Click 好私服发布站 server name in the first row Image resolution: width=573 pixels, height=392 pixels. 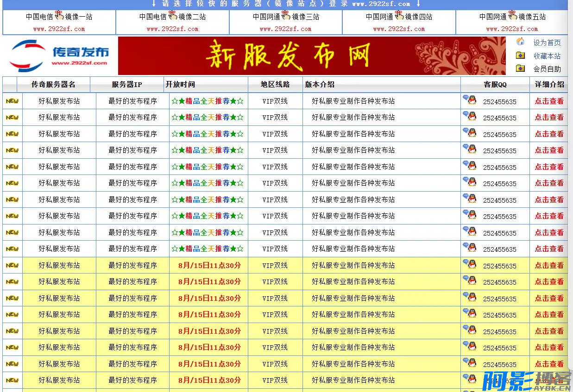tap(59, 101)
